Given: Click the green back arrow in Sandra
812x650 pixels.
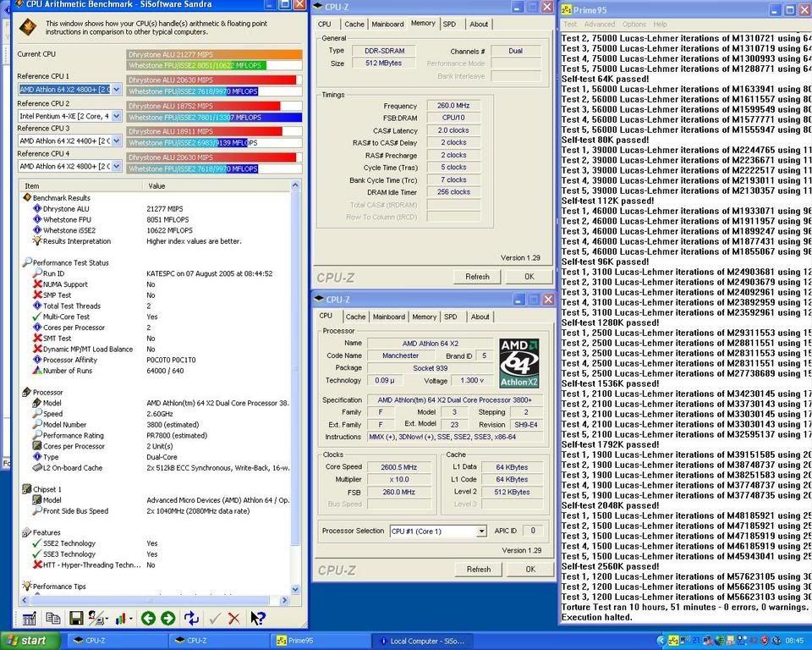Looking at the screenshot, I should pos(148,618).
